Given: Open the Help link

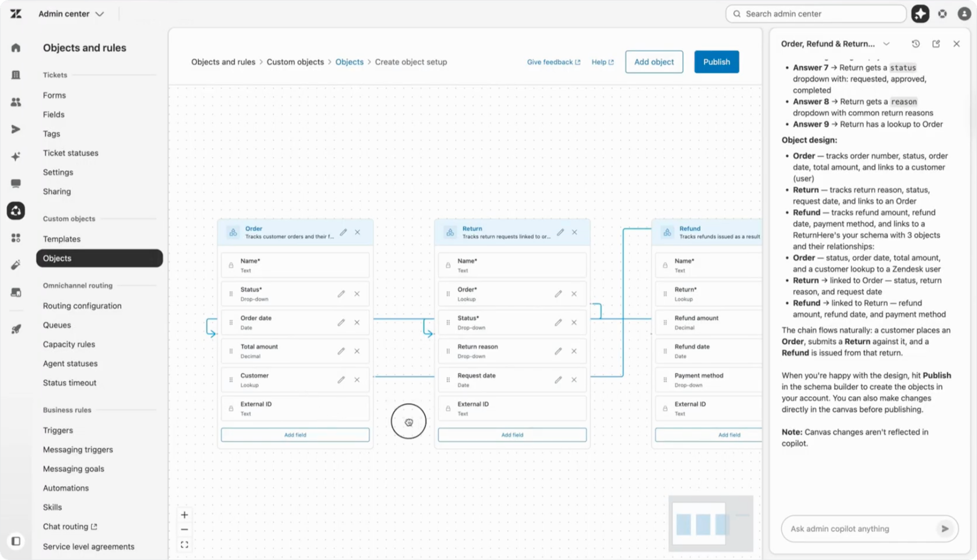Looking at the screenshot, I should pos(602,62).
